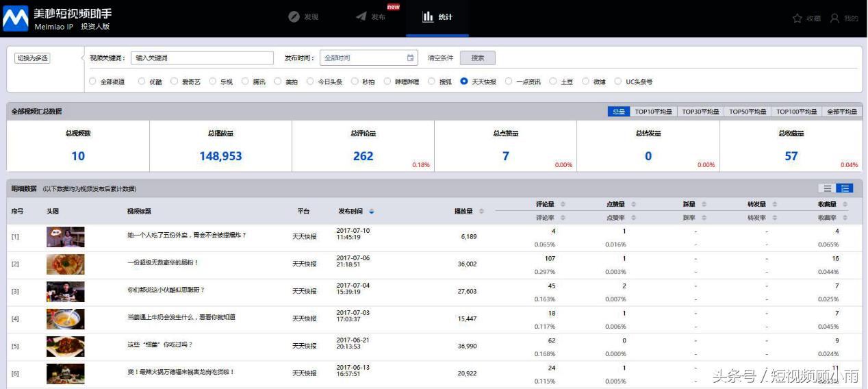Select the 搜狐 radio button
Viewport: 868px width, 389px height.
click(431, 81)
